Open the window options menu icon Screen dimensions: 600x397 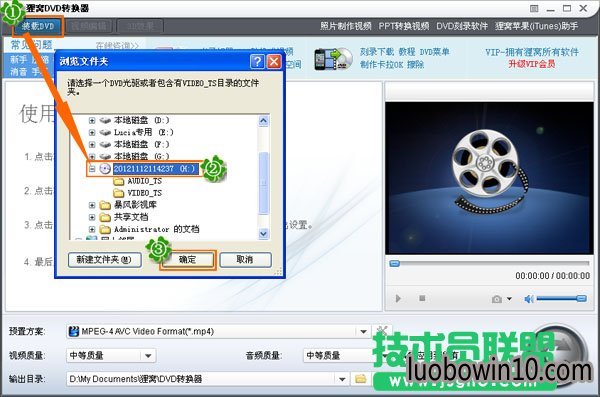point(534,8)
